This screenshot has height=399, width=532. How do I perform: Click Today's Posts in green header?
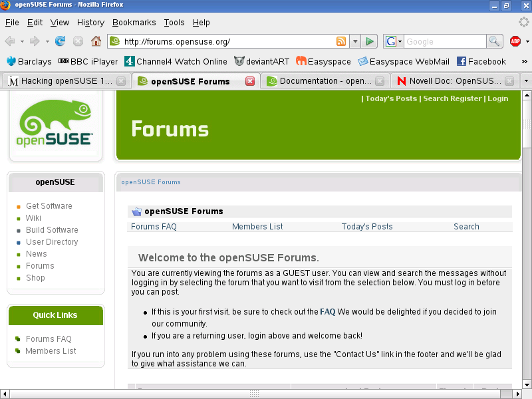point(391,98)
